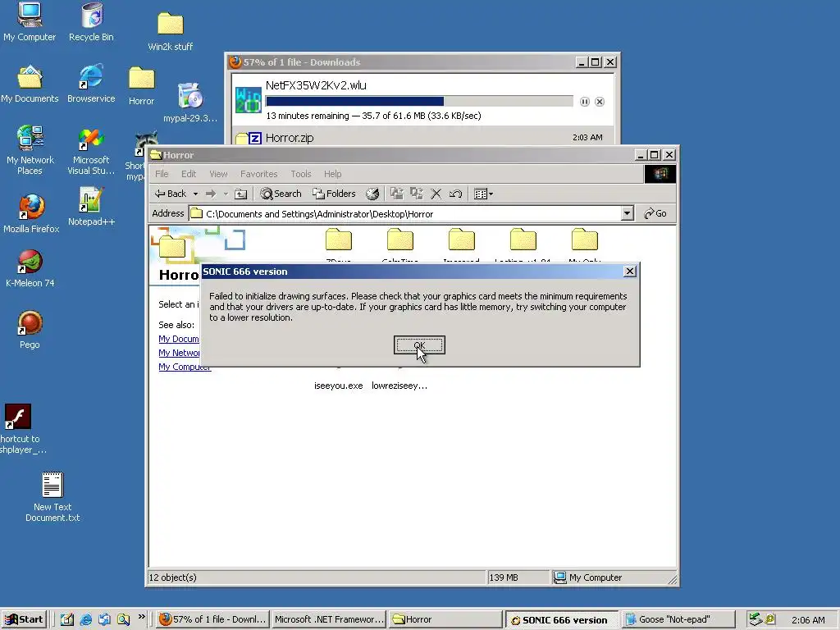The width and height of the screenshot is (840, 630).
Task: Open the mypal-29.3 installer icon
Action: coord(190,103)
